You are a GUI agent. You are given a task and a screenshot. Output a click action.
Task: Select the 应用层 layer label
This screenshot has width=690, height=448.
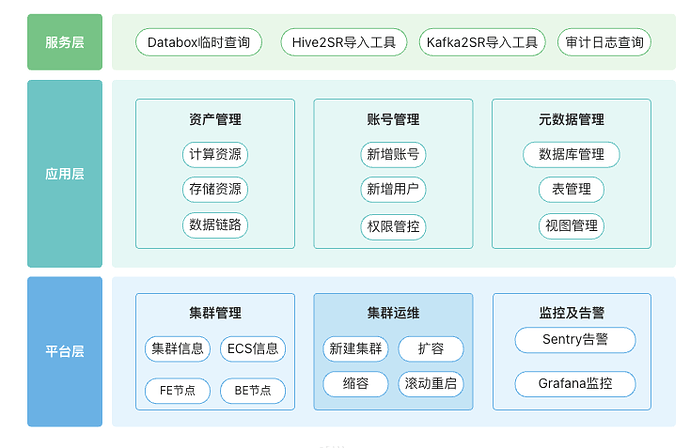point(65,174)
